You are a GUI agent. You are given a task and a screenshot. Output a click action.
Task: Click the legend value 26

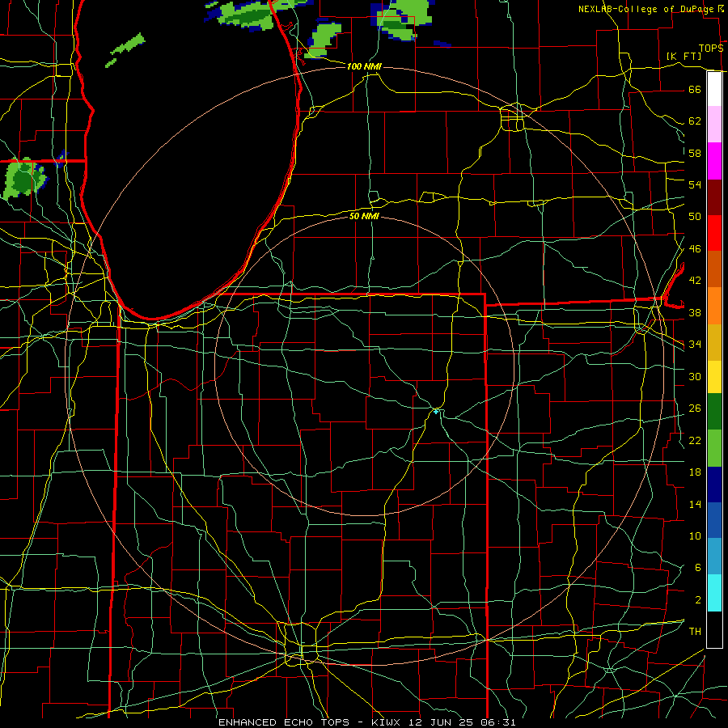coord(695,408)
